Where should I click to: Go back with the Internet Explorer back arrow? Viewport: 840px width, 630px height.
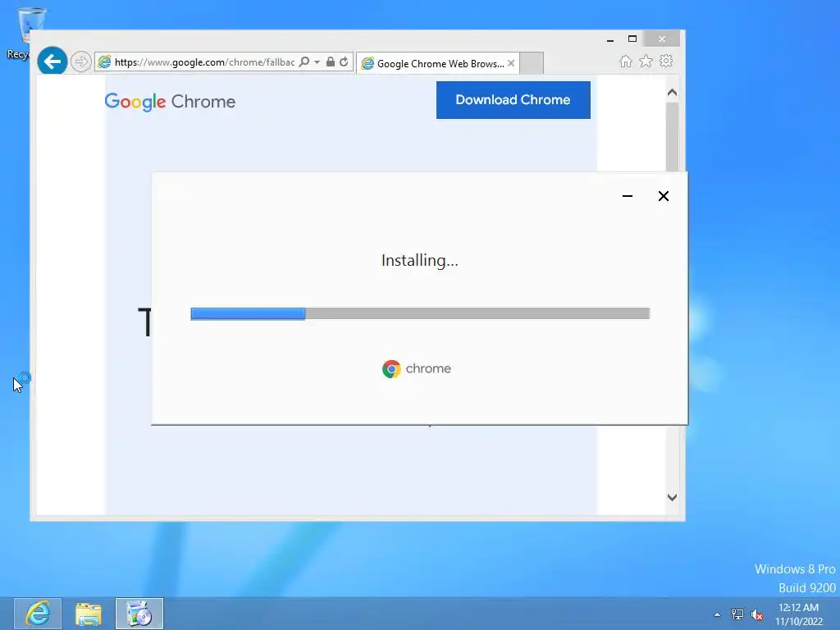coord(52,61)
